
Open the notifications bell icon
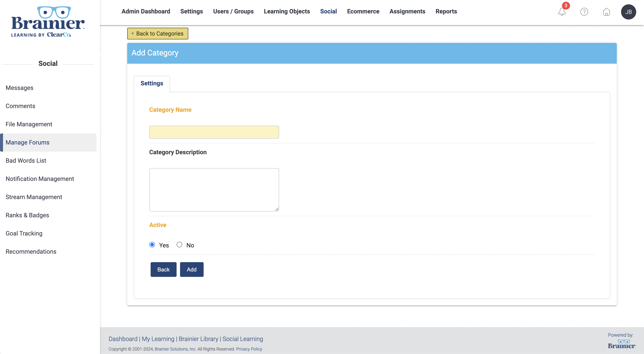[x=562, y=12]
